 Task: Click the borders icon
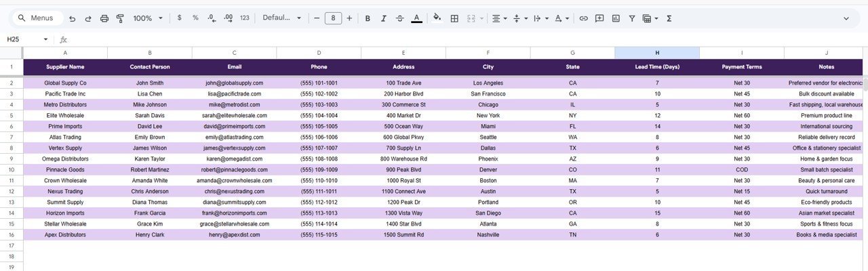[454, 18]
